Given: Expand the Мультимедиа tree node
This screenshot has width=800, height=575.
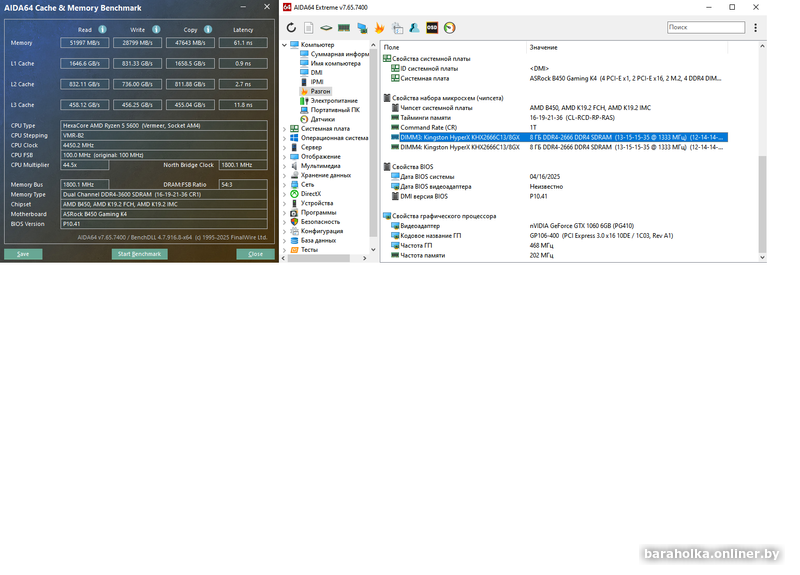Looking at the screenshot, I should pyautogui.click(x=285, y=166).
